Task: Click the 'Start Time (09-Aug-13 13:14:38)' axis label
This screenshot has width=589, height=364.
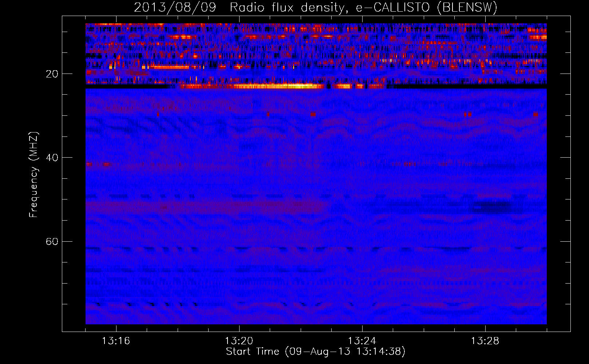Action: pyautogui.click(x=316, y=352)
